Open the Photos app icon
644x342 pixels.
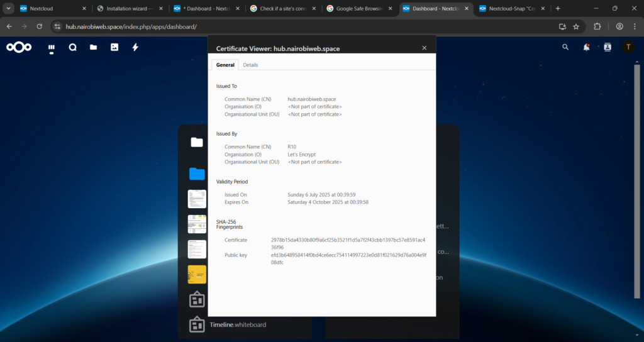(x=114, y=47)
